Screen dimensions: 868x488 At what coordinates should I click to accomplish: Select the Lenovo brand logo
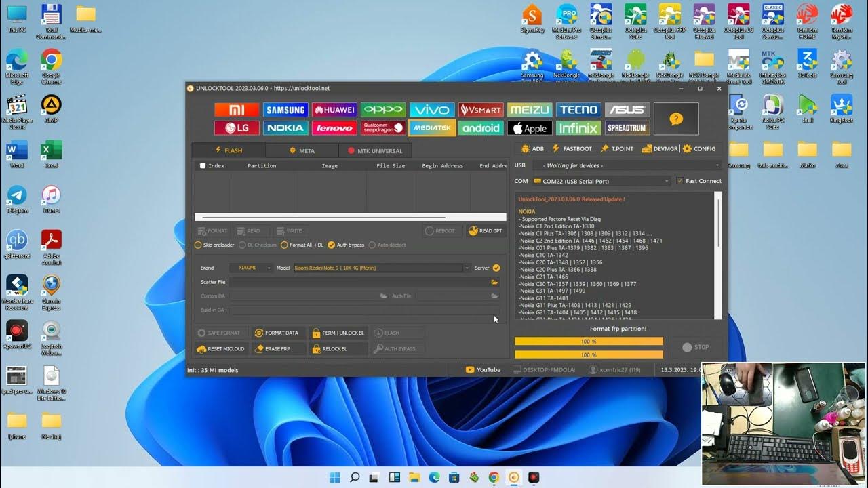click(334, 127)
